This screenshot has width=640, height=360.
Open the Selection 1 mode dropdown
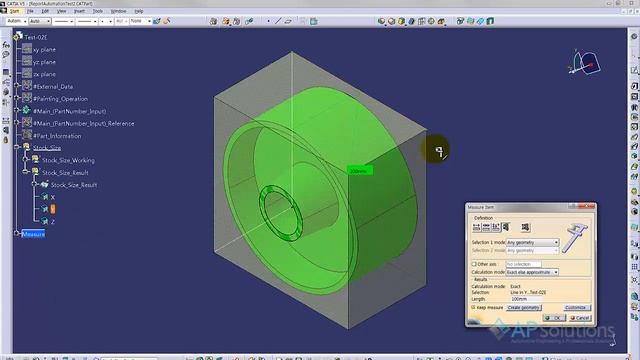coord(532,242)
